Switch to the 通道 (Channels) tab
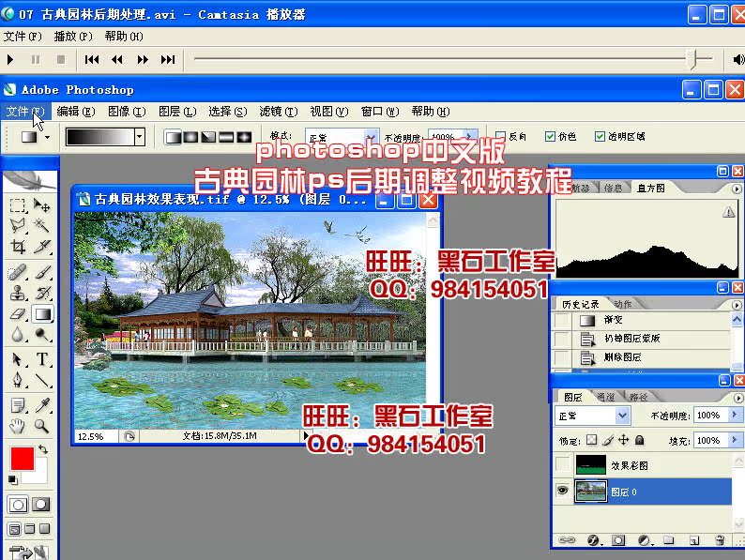Screen dimensions: 745x560 [606, 397]
